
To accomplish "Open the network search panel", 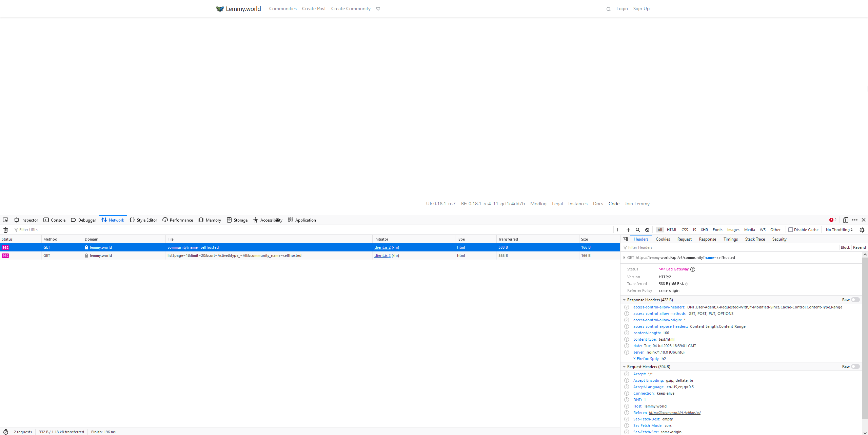I will [x=638, y=230].
